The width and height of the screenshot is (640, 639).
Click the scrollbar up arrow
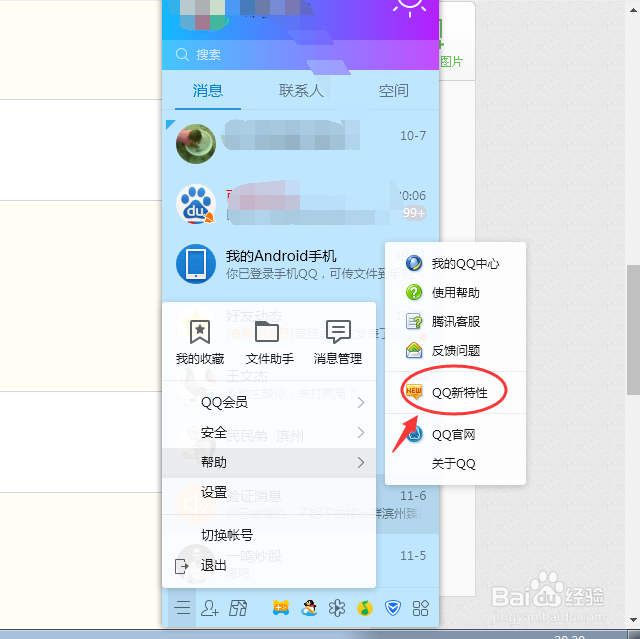(633, 10)
